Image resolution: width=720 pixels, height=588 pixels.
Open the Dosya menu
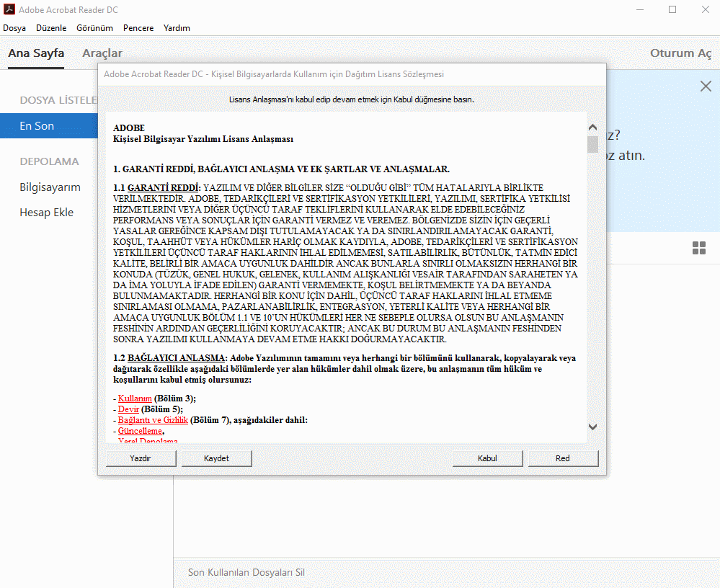(x=14, y=28)
